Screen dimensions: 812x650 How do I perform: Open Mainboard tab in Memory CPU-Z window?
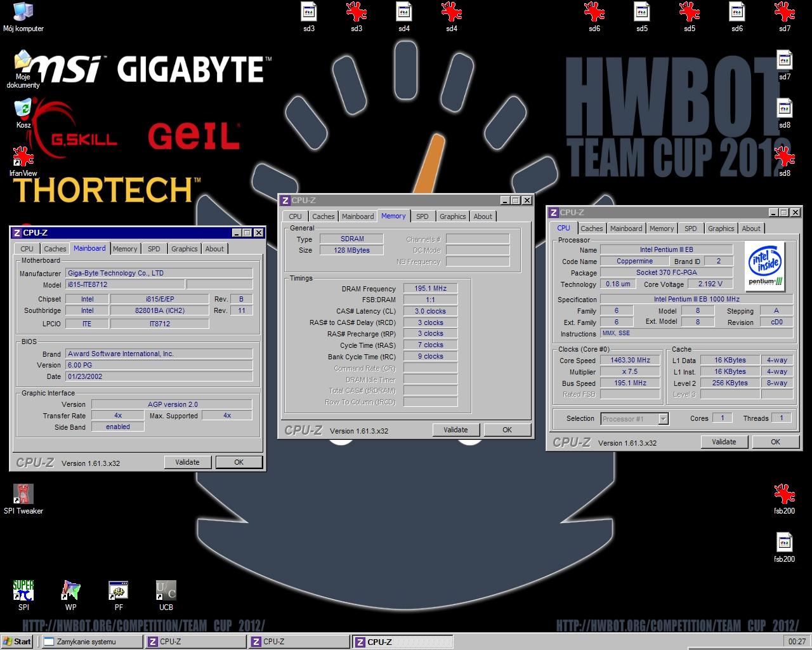(358, 216)
